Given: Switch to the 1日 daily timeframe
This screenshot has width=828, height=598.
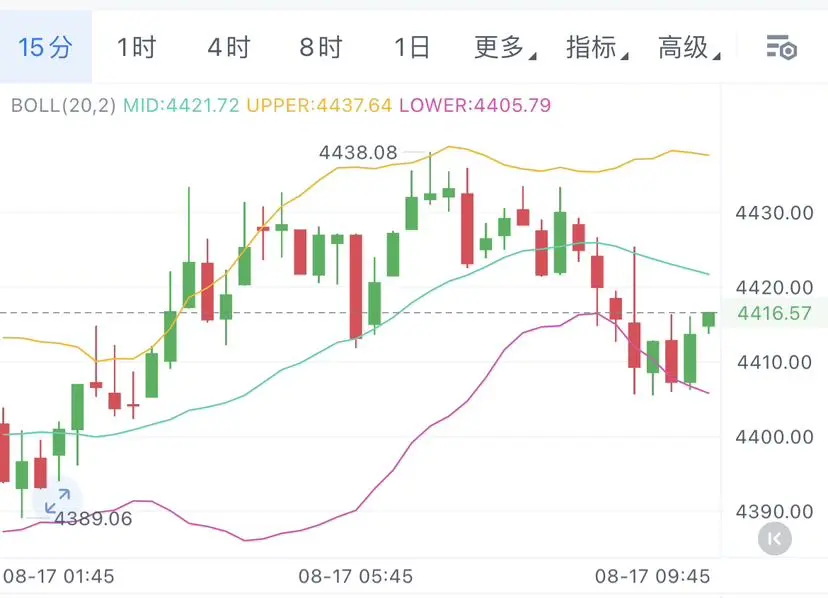Looking at the screenshot, I should (x=412, y=47).
